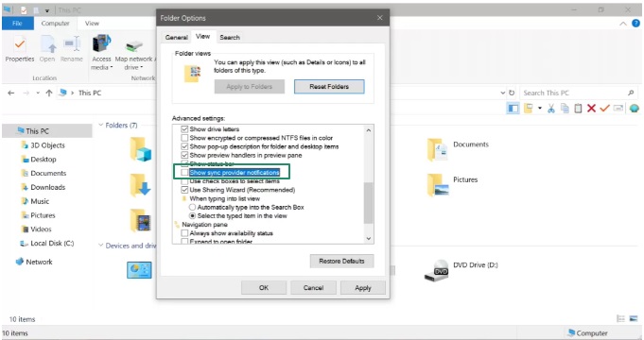
Task: Open the folder view toolbar dropdown arrow
Action: pos(540,109)
